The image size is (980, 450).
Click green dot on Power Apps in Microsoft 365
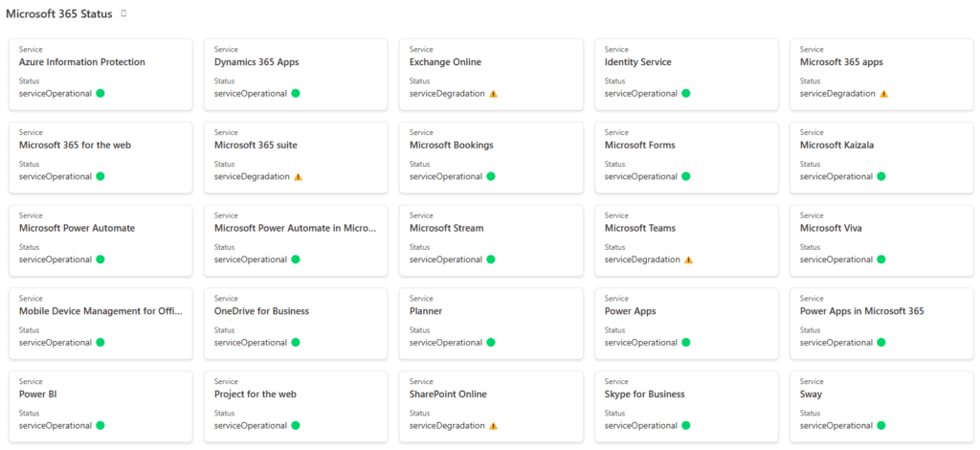(881, 343)
